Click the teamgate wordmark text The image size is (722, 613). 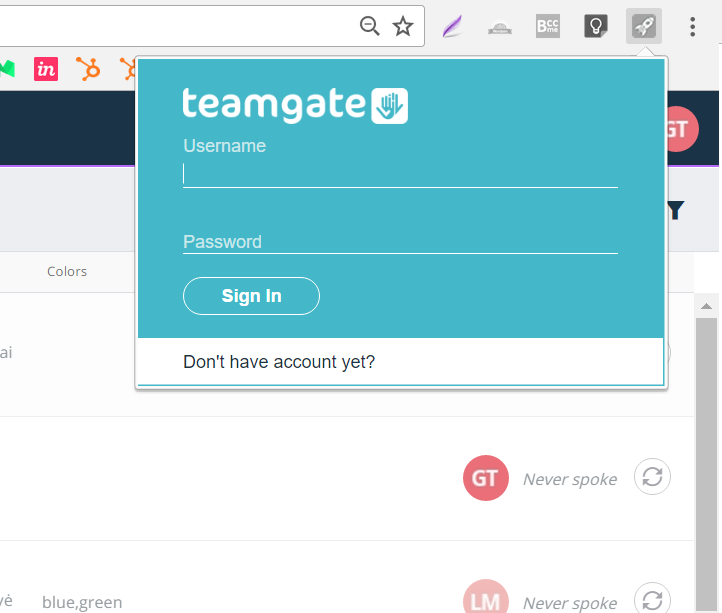(x=274, y=106)
